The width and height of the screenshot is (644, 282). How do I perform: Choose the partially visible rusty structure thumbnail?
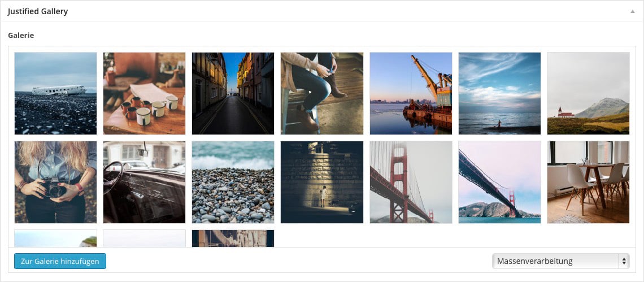(x=233, y=238)
